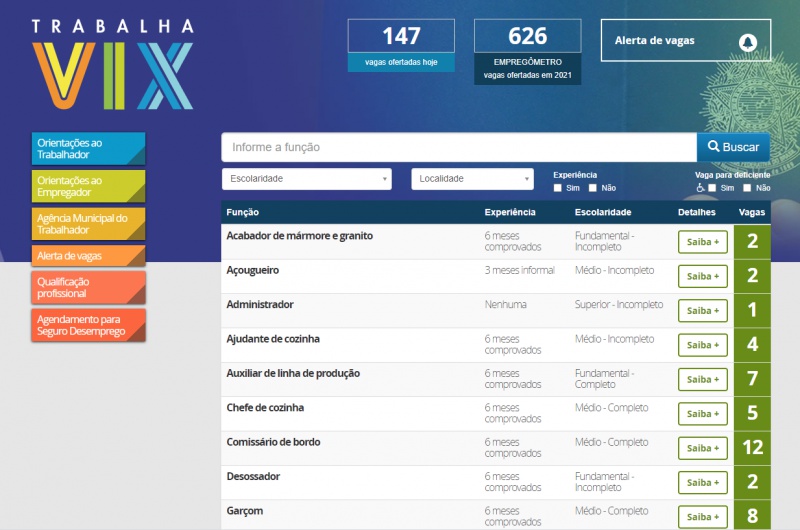This screenshot has width=800, height=530.
Task: Select Alerta de vagas in sidebar
Action: click(x=88, y=256)
